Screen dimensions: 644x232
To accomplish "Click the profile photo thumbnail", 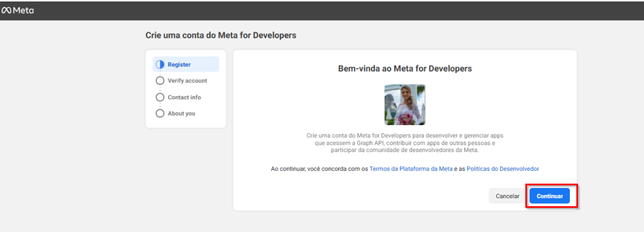I will 404,105.
